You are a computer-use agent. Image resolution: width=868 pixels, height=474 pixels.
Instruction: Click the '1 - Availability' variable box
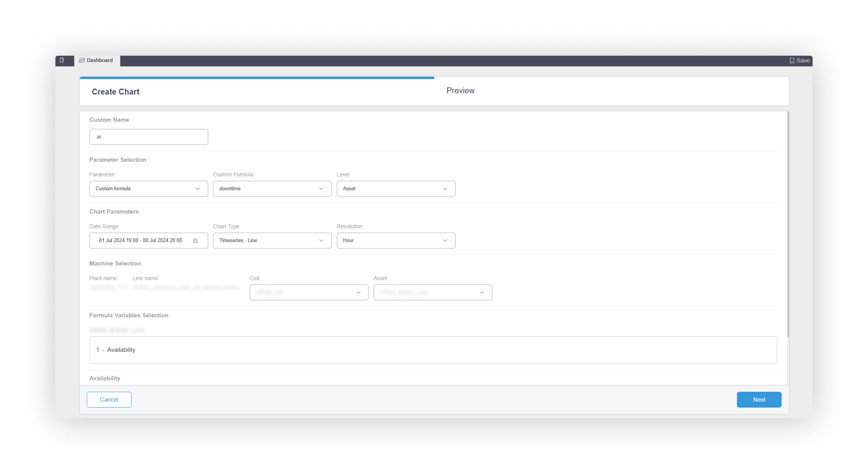coord(433,350)
